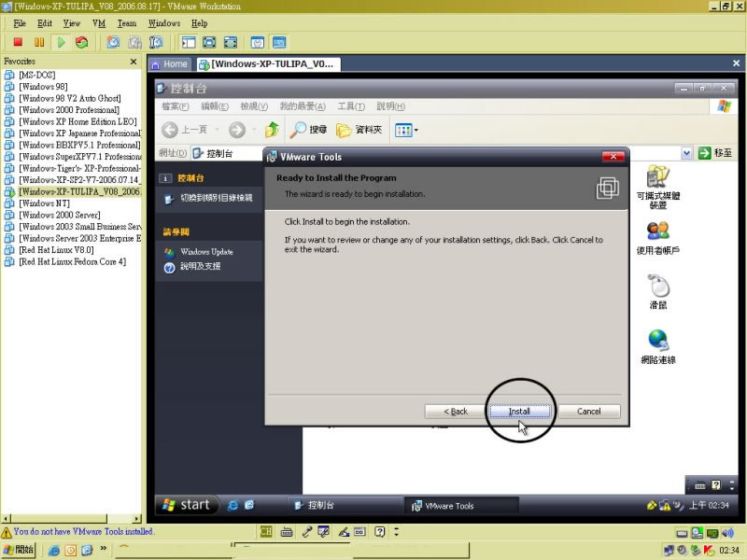Close the Favorites panel
This screenshot has width=747, height=560.
[134, 62]
